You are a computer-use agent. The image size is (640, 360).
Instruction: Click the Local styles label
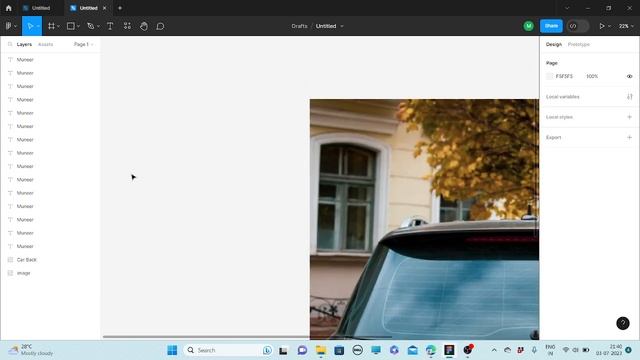coord(559,117)
